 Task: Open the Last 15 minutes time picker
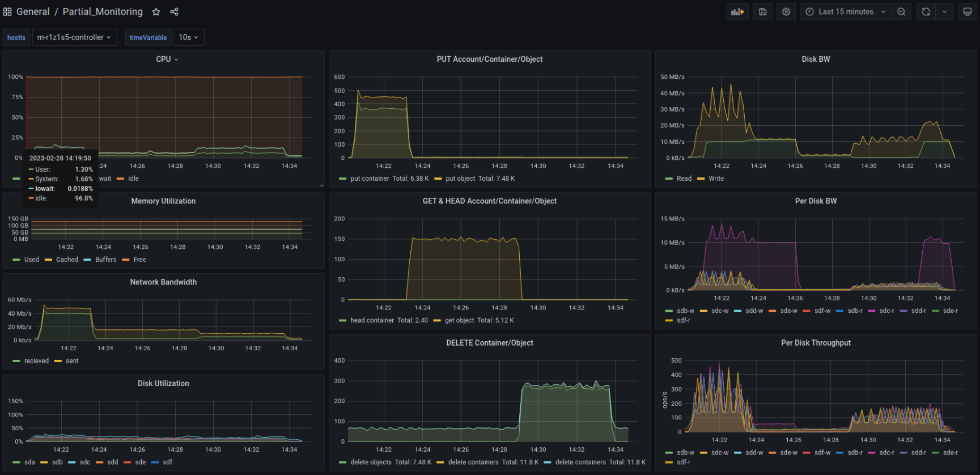tap(845, 12)
